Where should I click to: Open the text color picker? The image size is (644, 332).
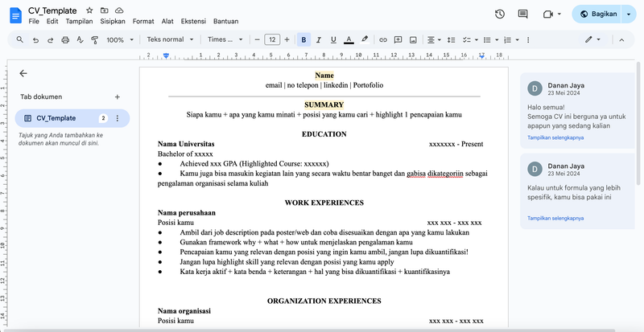click(349, 40)
